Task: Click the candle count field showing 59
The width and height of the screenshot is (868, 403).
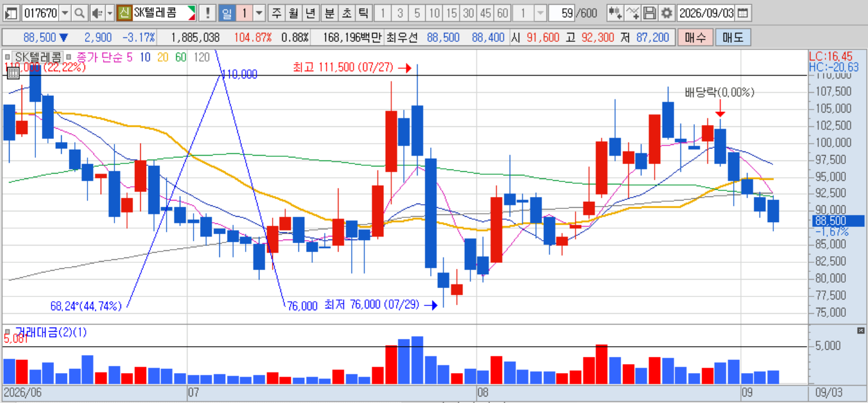Action: (561, 13)
